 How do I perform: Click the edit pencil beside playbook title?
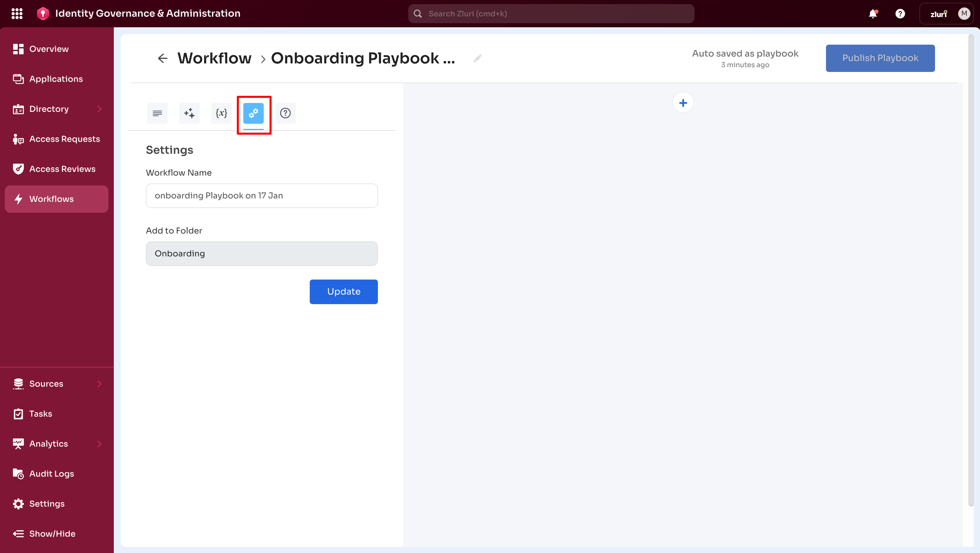pyautogui.click(x=477, y=58)
